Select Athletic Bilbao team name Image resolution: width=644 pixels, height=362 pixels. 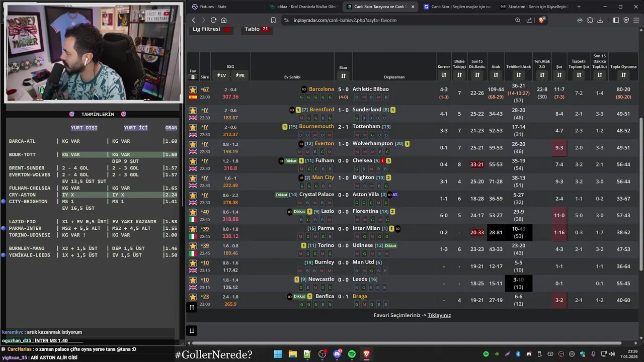[x=370, y=89]
